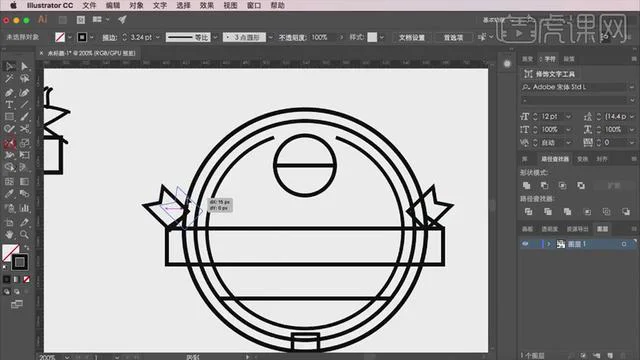The width and height of the screenshot is (640, 360).
Task: Click the 首选项 button
Action: (453, 38)
